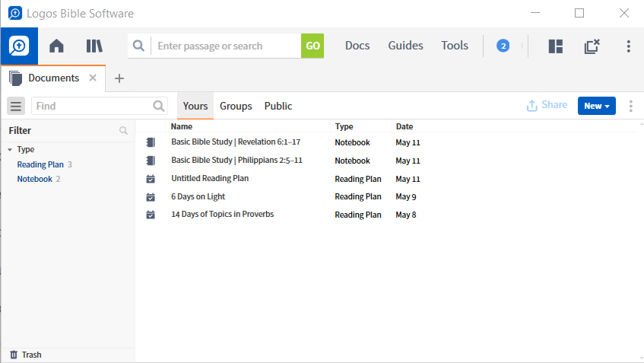Minimize the Logos window
Viewport: 644px width, 363px height.
(535, 13)
